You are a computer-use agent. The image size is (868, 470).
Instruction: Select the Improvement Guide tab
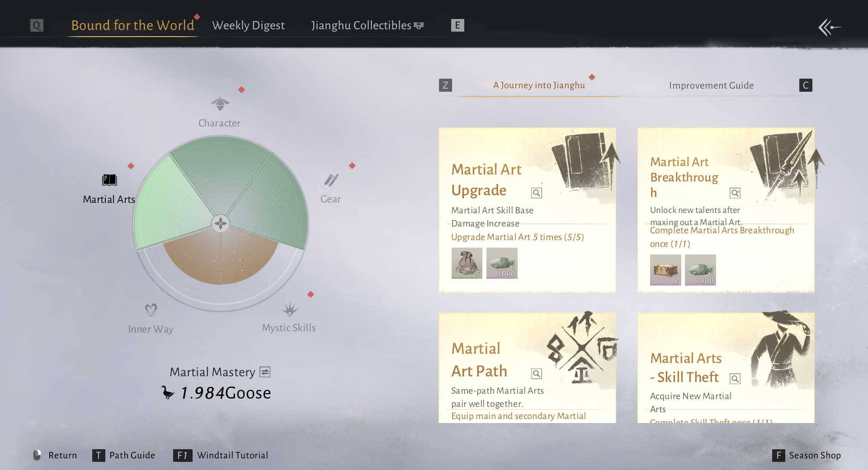point(711,85)
